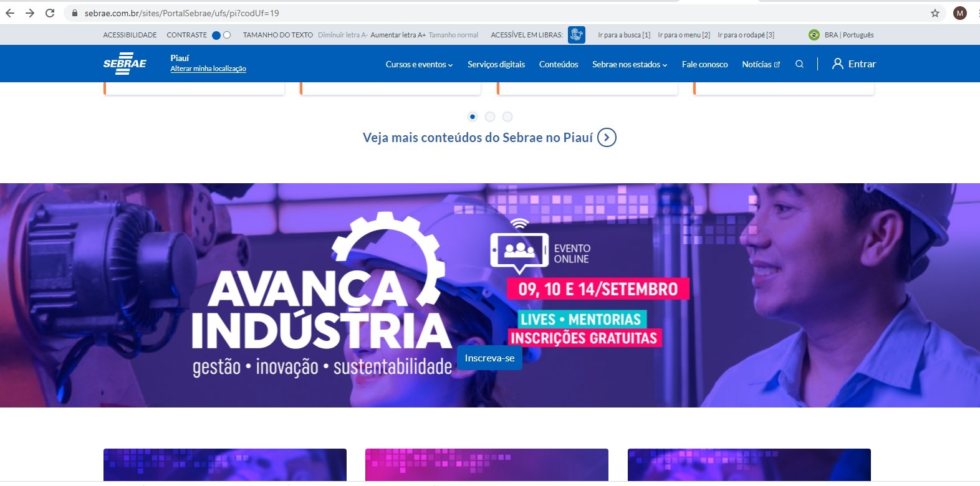980x486 pixels.
Task: Go to the third carousel dot
Action: 507,117
